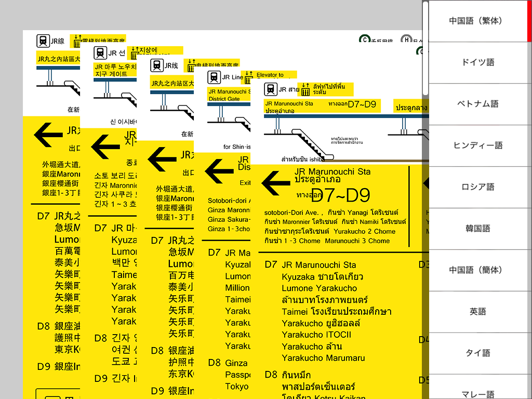The width and height of the screenshot is (532, 399).
Task: Click green Chiyoda line circle icon
Action: pyautogui.click(x=365, y=39)
